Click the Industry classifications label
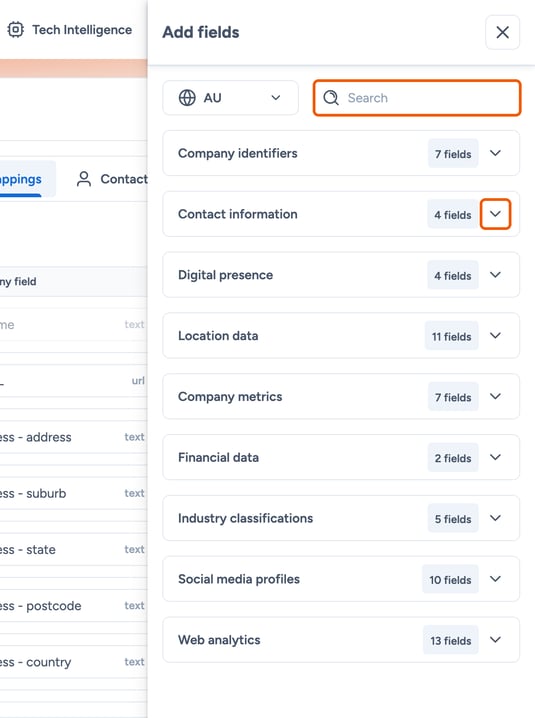 tap(246, 519)
